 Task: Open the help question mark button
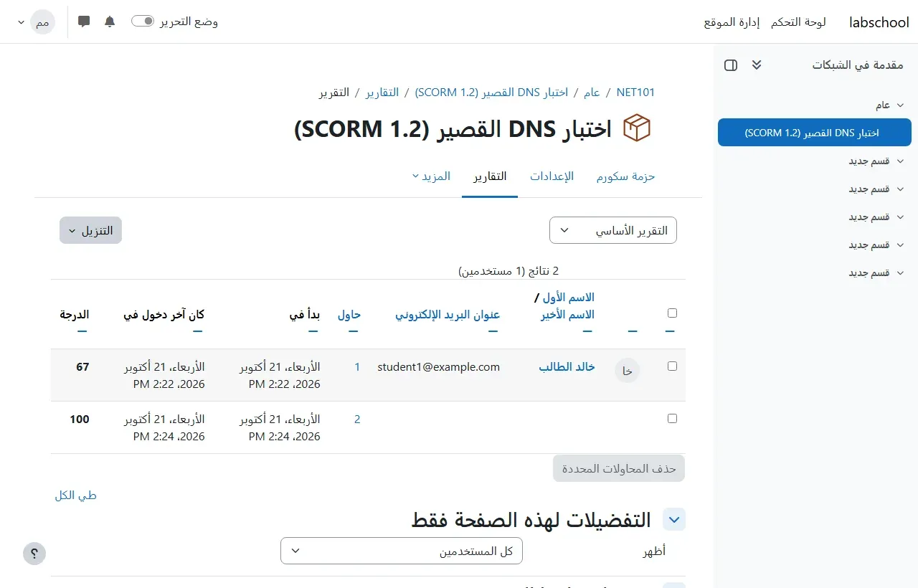click(x=34, y=554)
